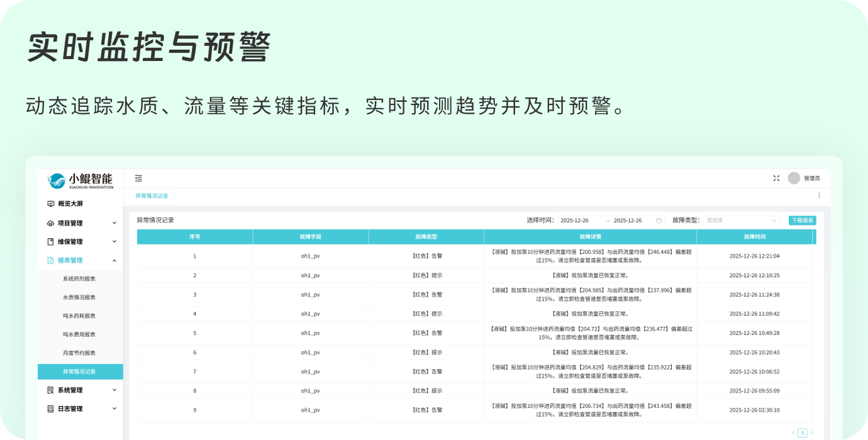Open 吨水药耗报表 report

(x=79, y=316)
